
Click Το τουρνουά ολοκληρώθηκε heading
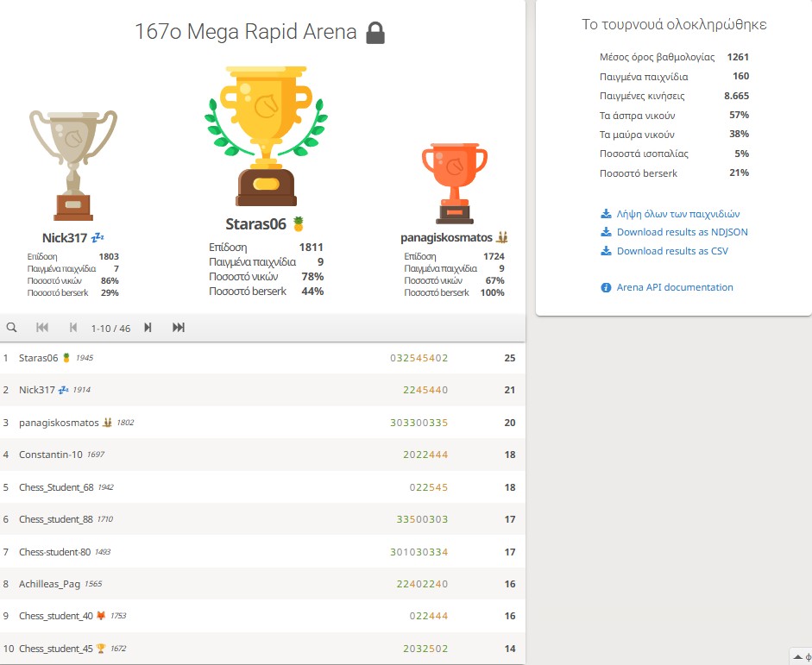[x=674, y=24]
